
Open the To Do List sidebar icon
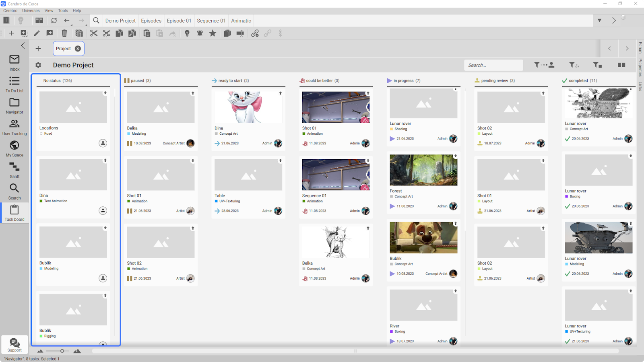point(14,84)
